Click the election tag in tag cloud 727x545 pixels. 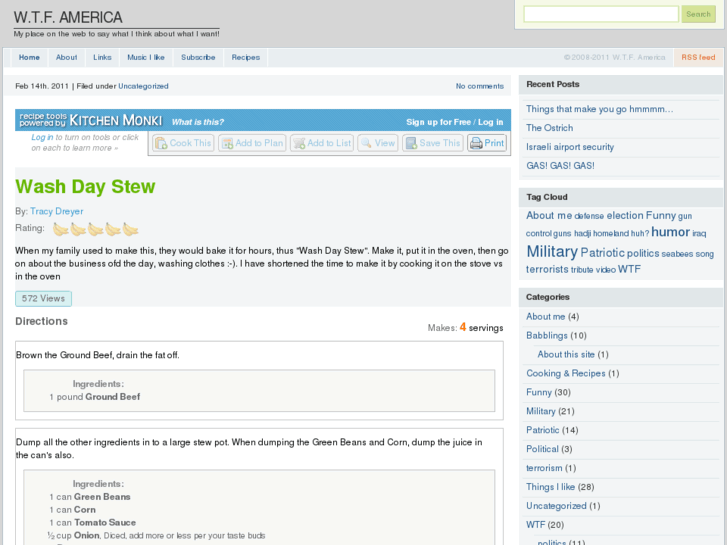(x=625, y=216)
